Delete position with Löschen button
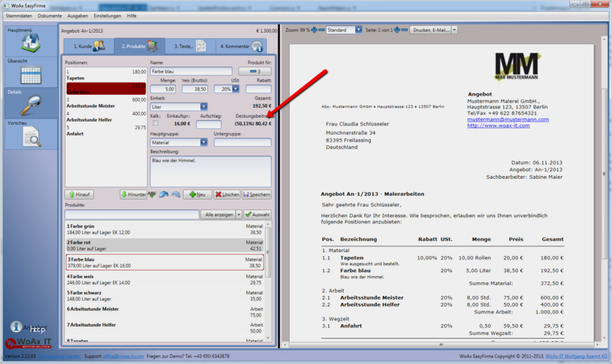This screenshot has width=612, height=364. coord(226,194)
